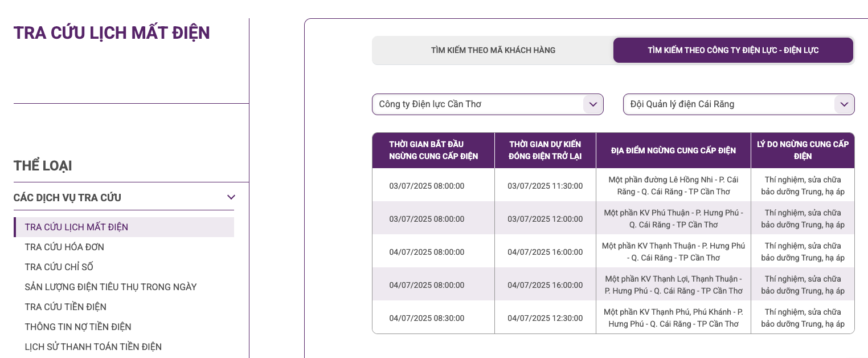
Task: Go to TRA CỨU TIỀN ĐIỆN
Action: click(x=65, y=307)
